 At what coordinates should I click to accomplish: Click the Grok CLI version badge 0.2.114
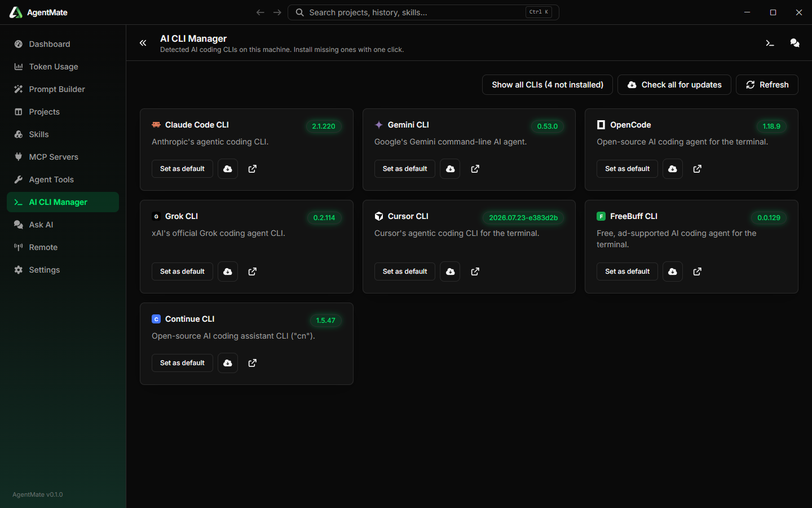pyautogui.click(x=324, y=218)
